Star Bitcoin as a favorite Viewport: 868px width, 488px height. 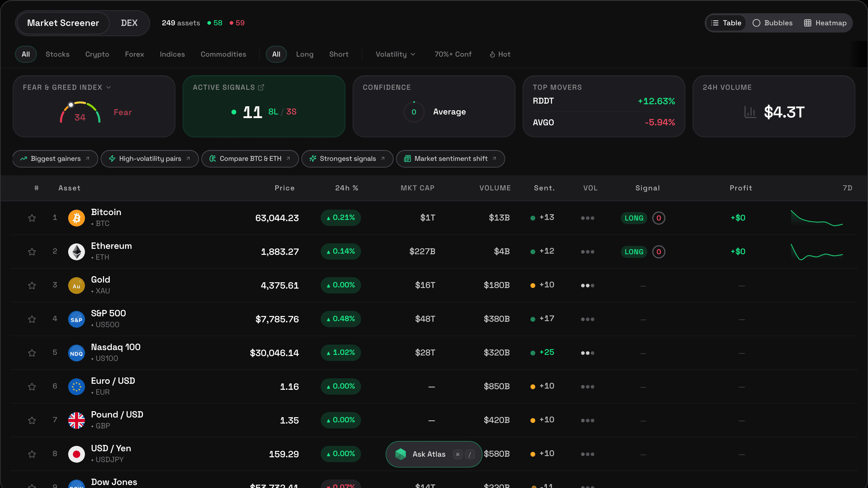click(32, 218)
